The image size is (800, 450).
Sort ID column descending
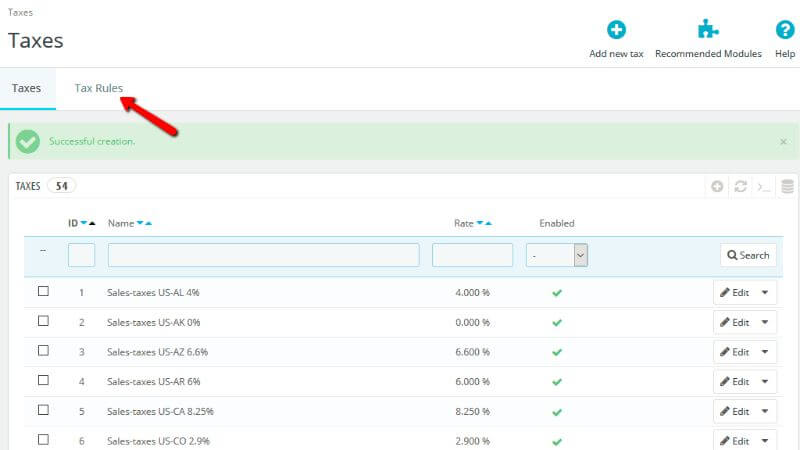click(x=84, y=223)
